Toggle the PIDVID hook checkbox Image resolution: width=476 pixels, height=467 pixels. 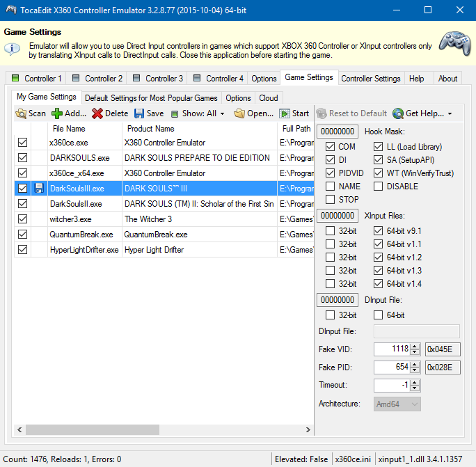coord(330,173)
